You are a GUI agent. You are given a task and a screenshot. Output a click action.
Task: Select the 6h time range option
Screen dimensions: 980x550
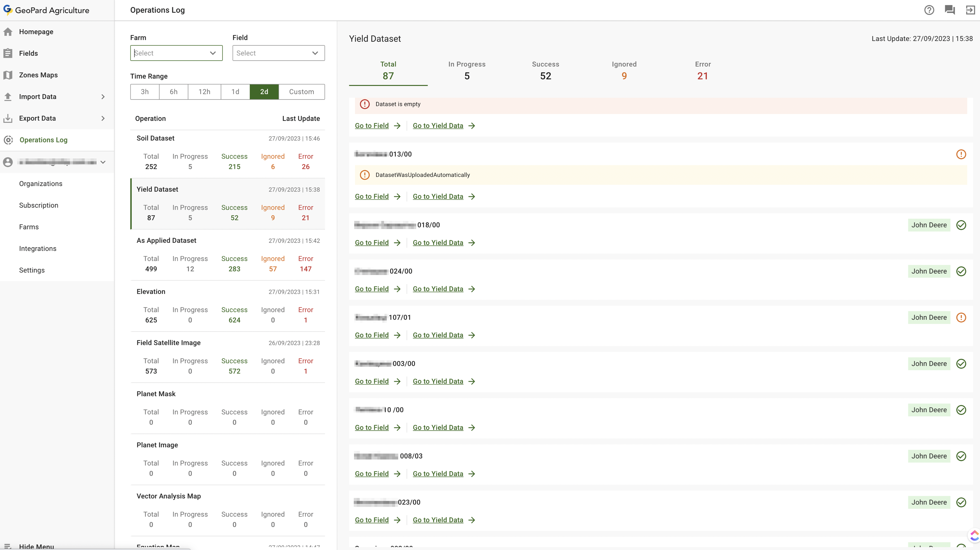pos(174,92)
